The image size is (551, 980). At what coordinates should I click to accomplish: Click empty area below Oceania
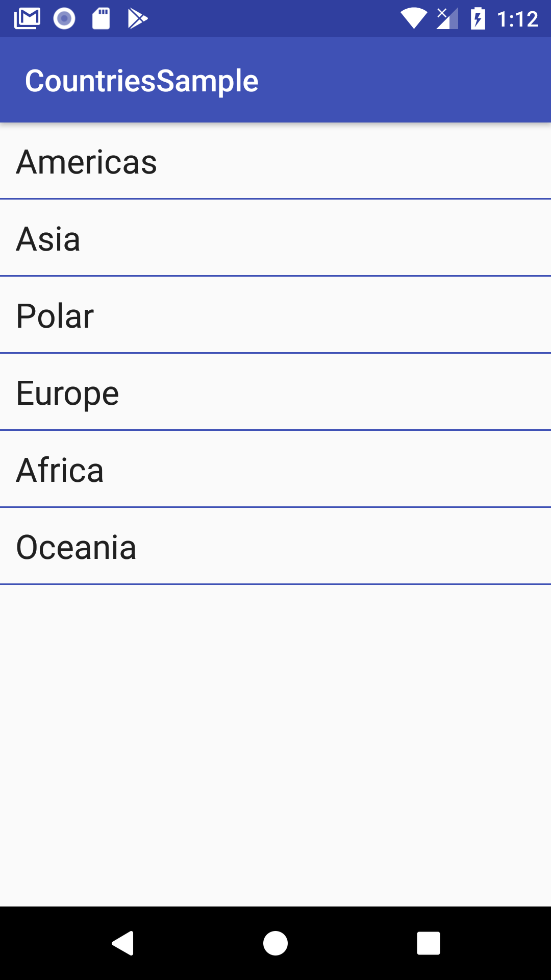(x=275, y=740)
